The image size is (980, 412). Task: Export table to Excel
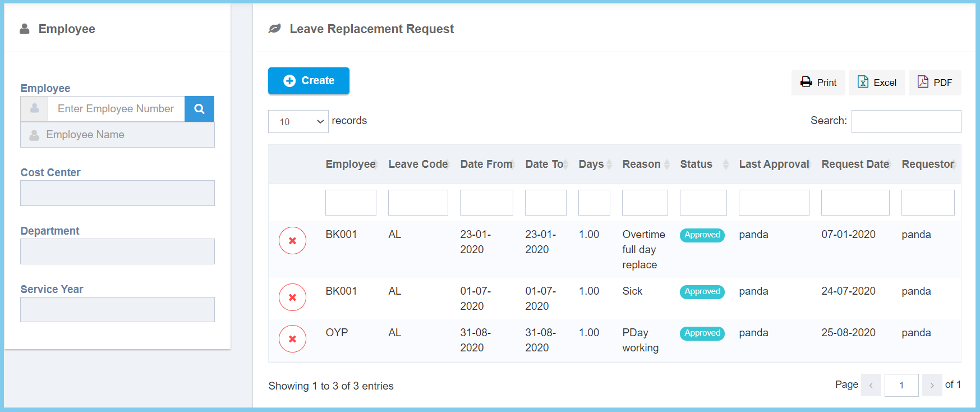[877, 83]
